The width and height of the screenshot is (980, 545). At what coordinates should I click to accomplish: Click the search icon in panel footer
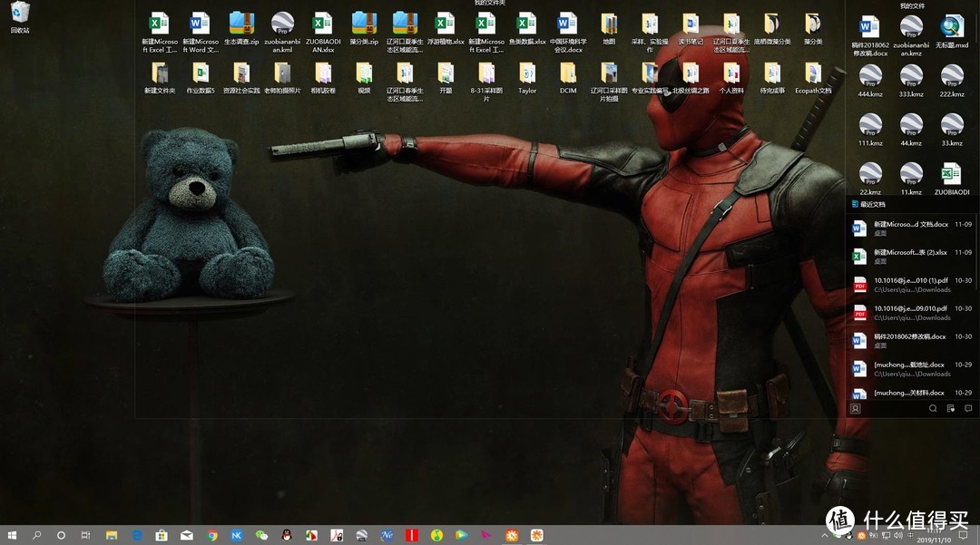pos(933,408)
